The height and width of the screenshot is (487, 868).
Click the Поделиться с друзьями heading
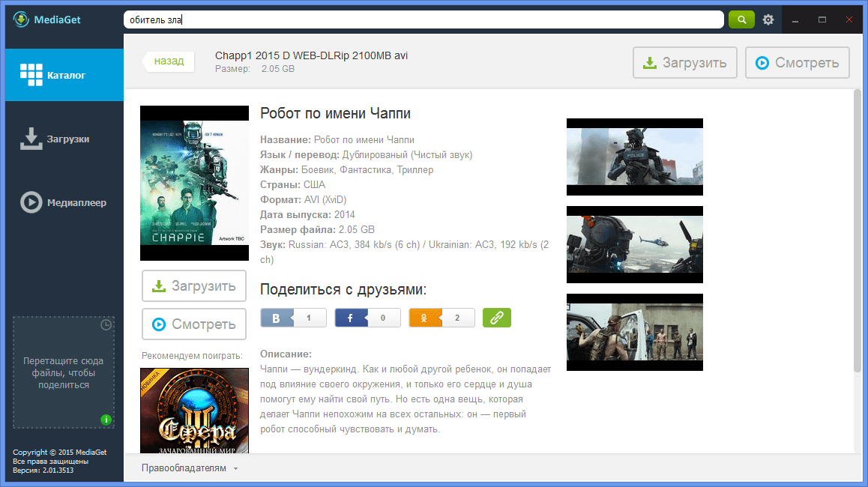[x=343, y=289]
